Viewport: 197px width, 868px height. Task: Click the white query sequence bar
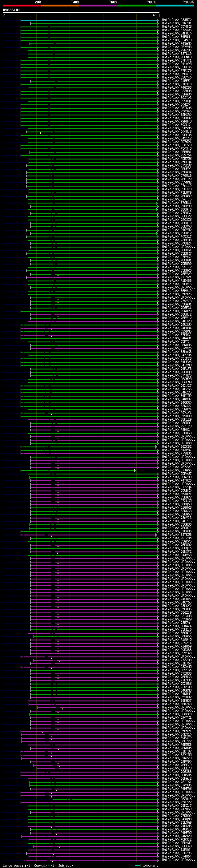(x=81, y=13)
